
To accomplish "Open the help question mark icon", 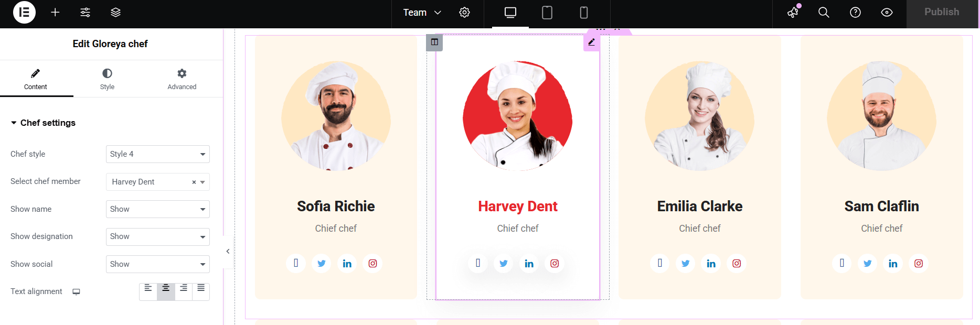I will pyautogui.click(x=855, y=12).
